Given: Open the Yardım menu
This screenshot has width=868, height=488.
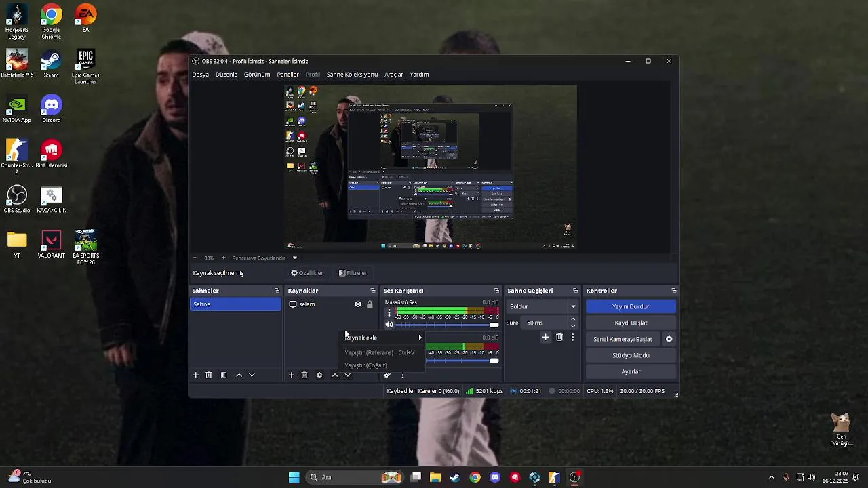Looking at the screenshot, I should (419, 75).
